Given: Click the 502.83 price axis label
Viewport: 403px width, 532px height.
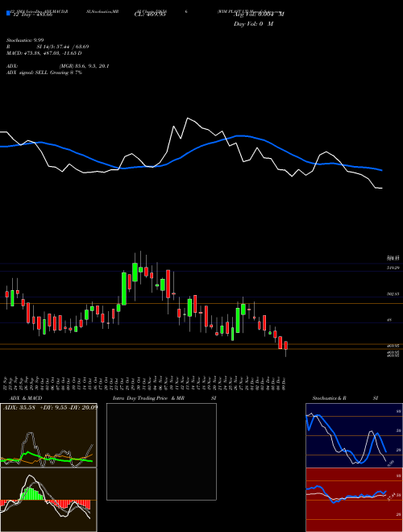Looking at the screenshot, I should tap(393, 294).
